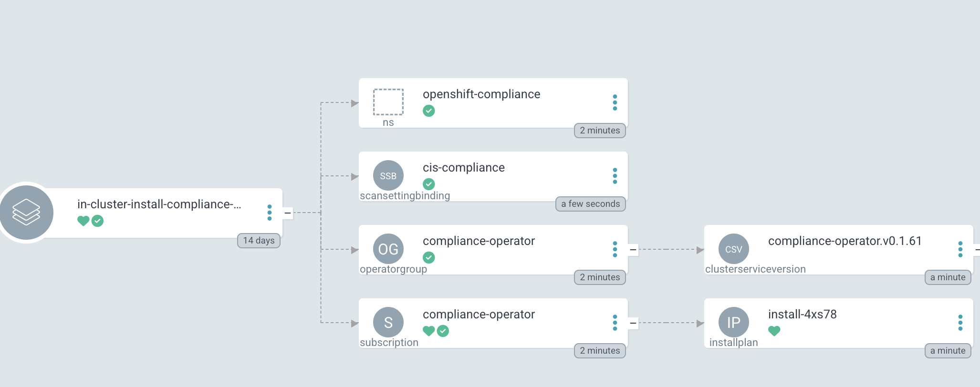Collapse the compliance-operator.v0.1.61 node children

click(977, 248)
